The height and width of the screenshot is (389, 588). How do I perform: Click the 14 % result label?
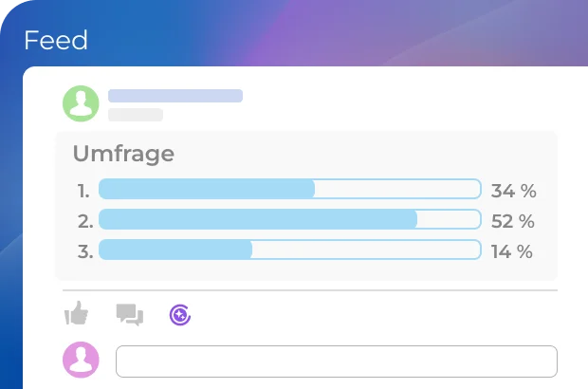point(512,251)
